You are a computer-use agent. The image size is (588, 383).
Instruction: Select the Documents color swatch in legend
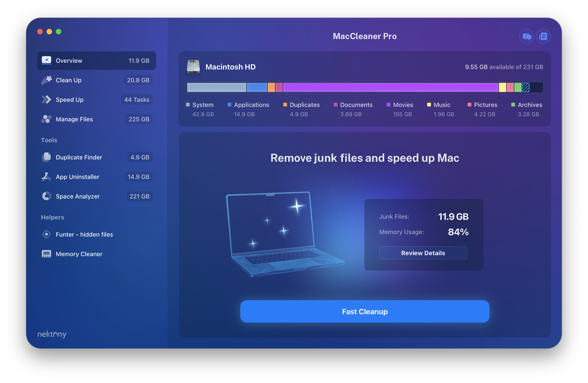[336, 105]
